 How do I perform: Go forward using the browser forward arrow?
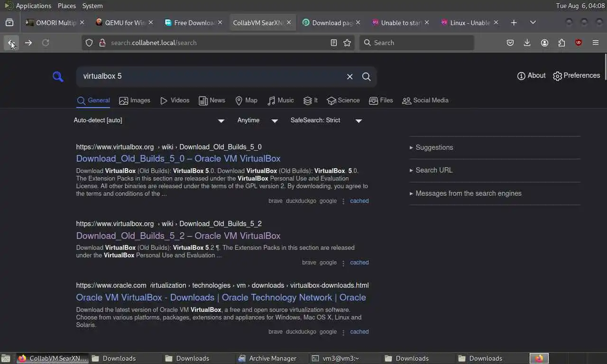point(28,43)
